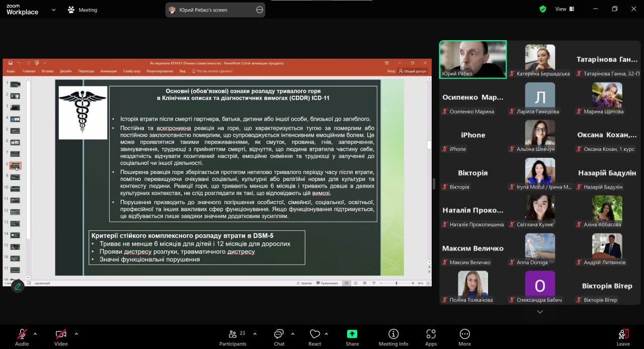Open PowerPoint Вставка tab
The width and height of the screenshot is (644, 349).
tap(47, 71)
